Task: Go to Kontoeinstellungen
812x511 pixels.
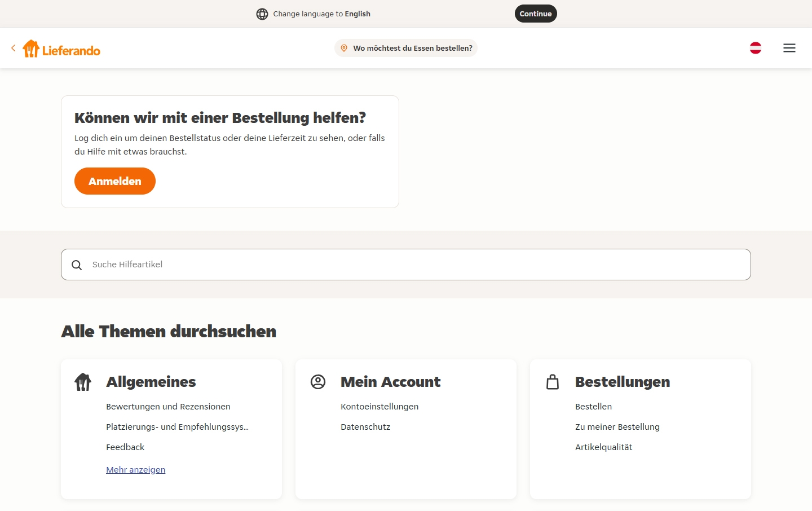Action: coord(379,407)
